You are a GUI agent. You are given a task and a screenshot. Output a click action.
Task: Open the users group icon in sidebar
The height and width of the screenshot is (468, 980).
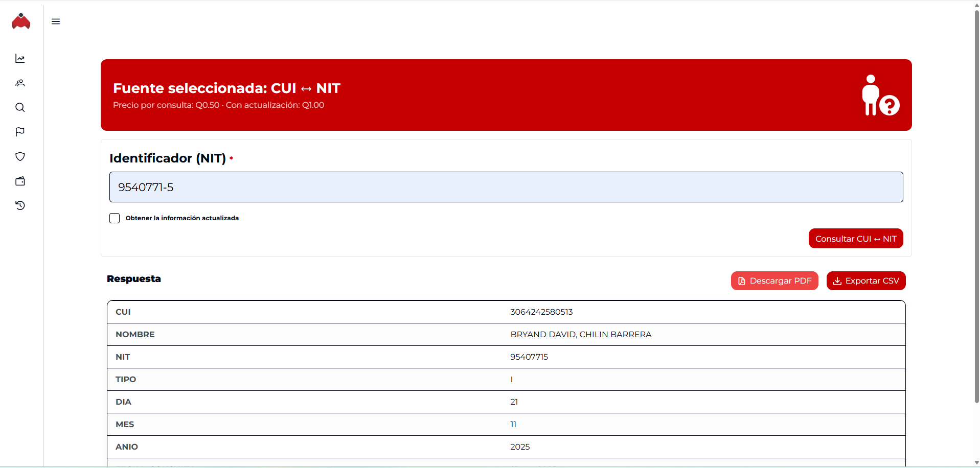20,83
